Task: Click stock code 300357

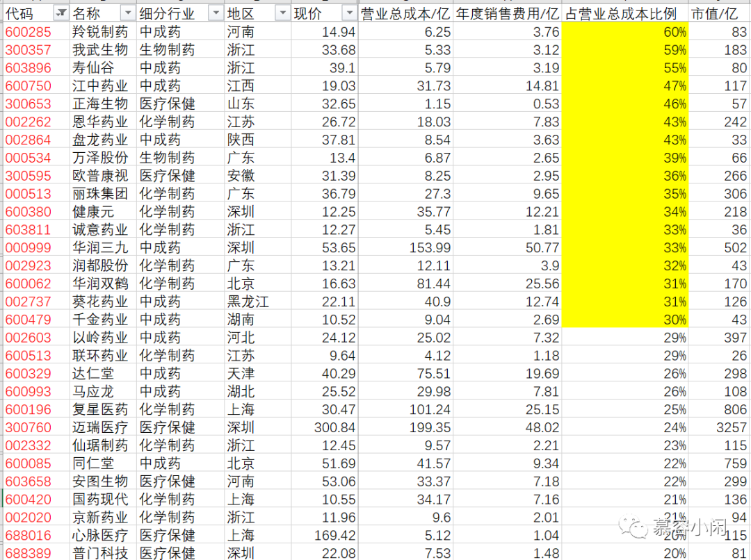Action: (x=29, y=50)
